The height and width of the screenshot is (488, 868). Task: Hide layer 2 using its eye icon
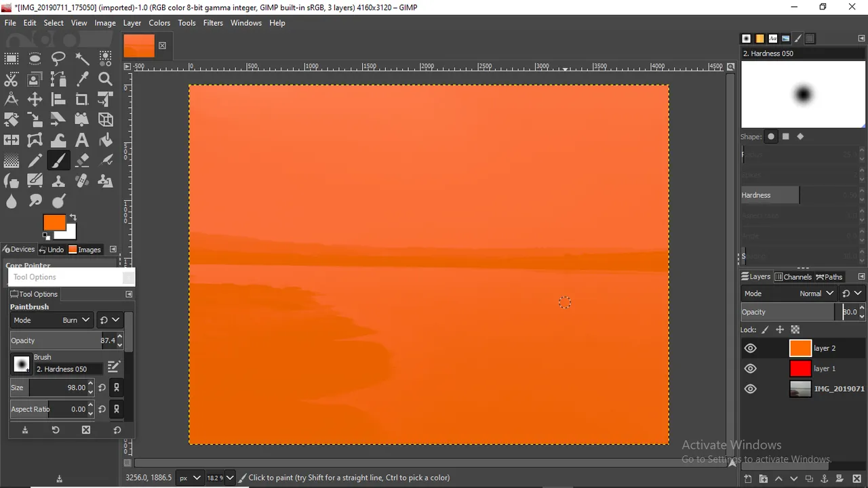coord(751,348)
